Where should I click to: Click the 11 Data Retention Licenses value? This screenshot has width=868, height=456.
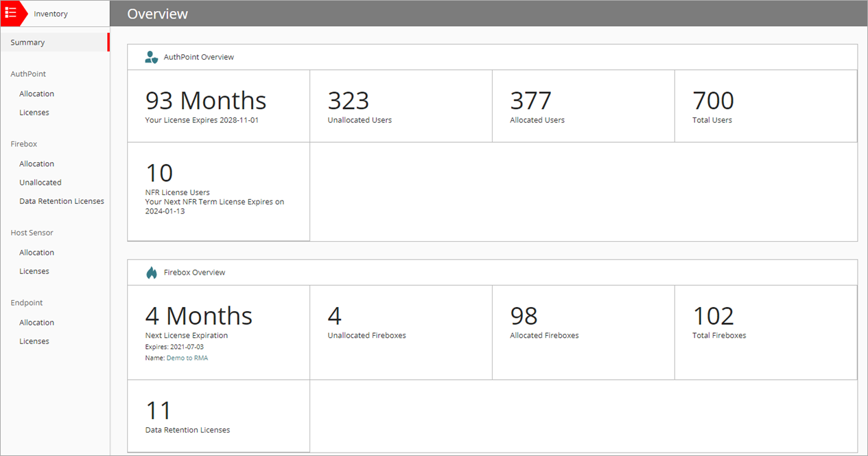click(x=159, y=411)
